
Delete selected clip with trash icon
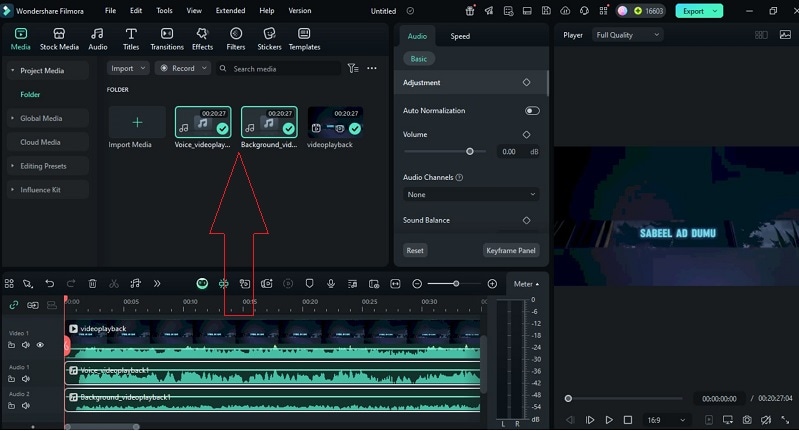93,284
